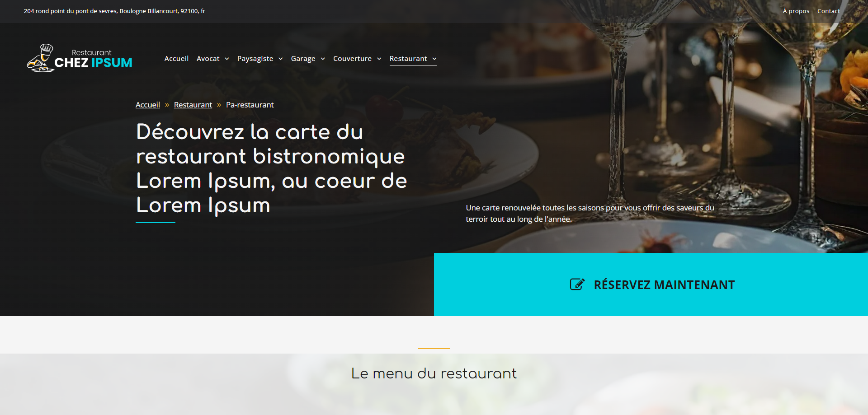
Task: Click the Le menu du restaurant heading
Action: tap(434, 373)
